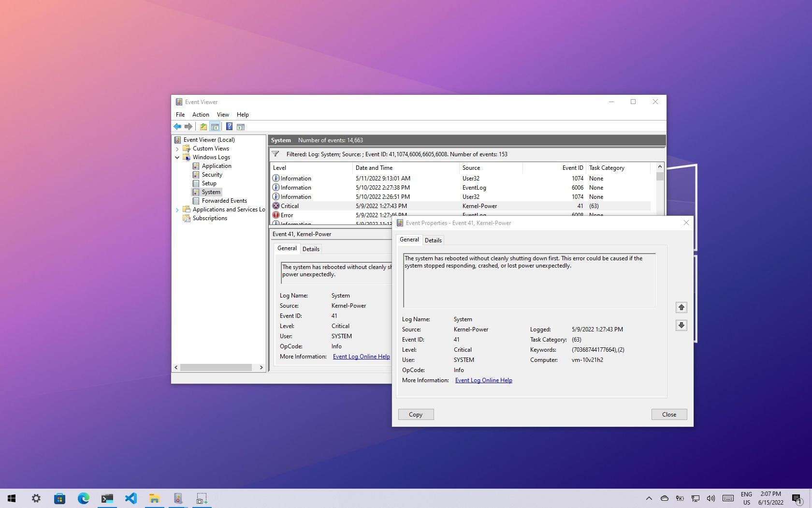Open Microsoft Store from the taskbar
812x508 pixels.
59,498
